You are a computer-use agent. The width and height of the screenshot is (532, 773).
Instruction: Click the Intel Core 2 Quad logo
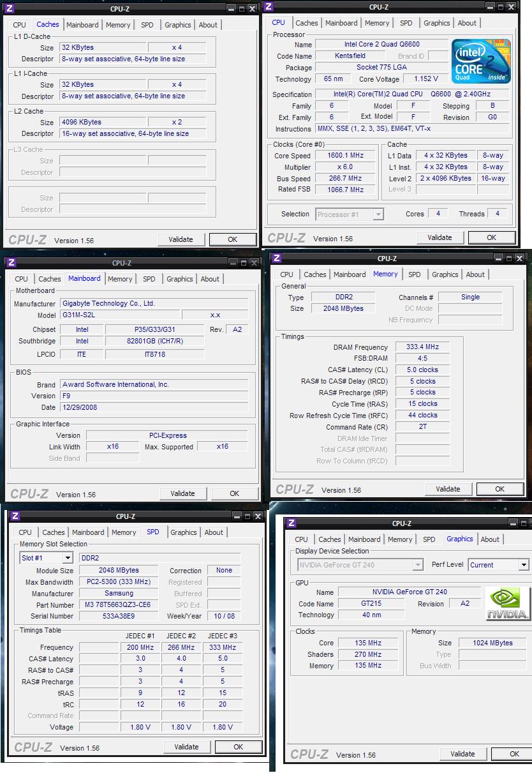pyautogui.click(x=481, y=62)
